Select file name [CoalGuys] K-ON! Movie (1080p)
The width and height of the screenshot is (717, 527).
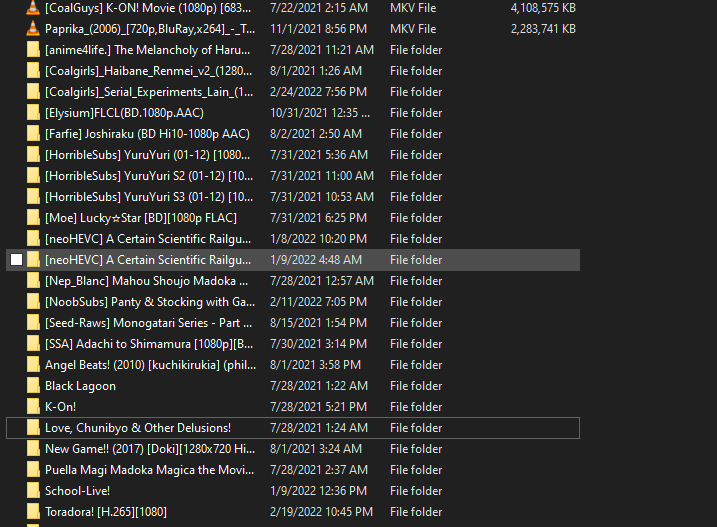click(148, 8)
